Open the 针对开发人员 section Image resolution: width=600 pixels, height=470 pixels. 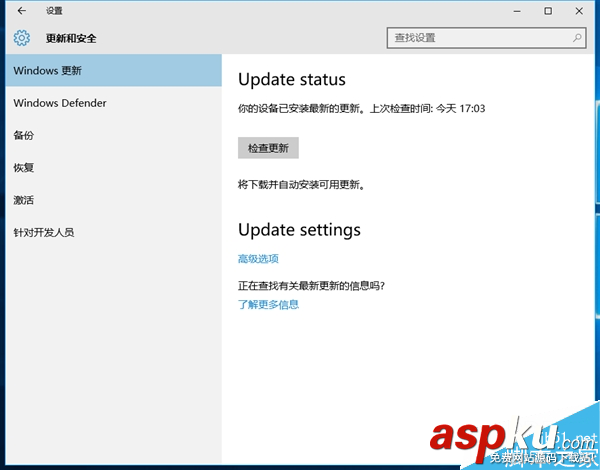114,232
